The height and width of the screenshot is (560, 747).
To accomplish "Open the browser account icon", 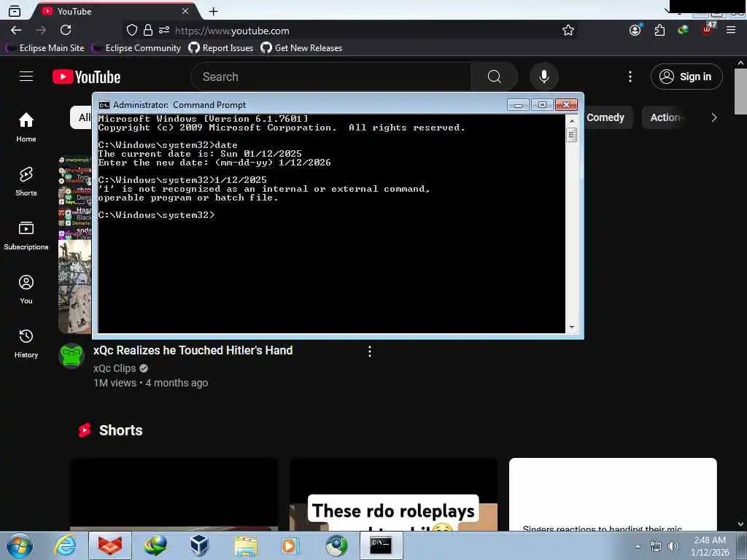I will tap(635, 31).
